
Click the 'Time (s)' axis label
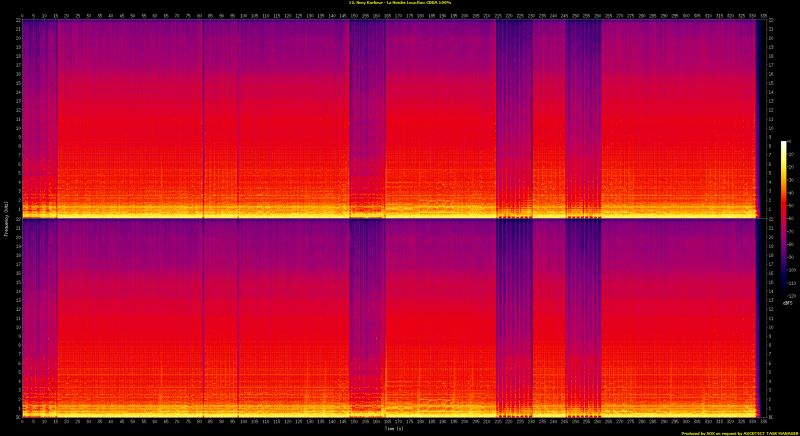392,426
